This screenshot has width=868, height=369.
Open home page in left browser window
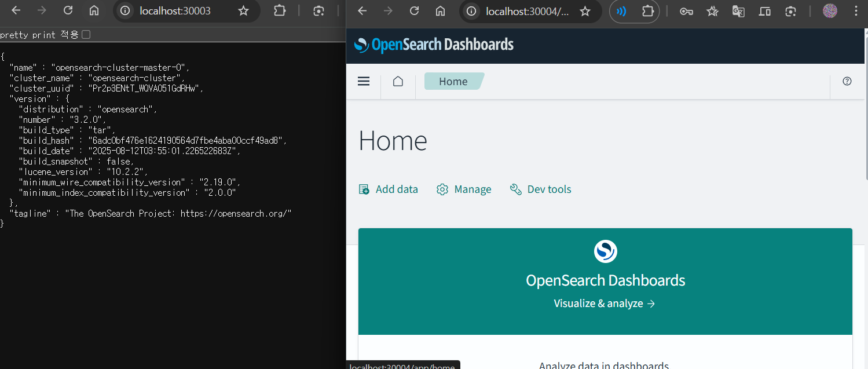(x=94, y=10)
